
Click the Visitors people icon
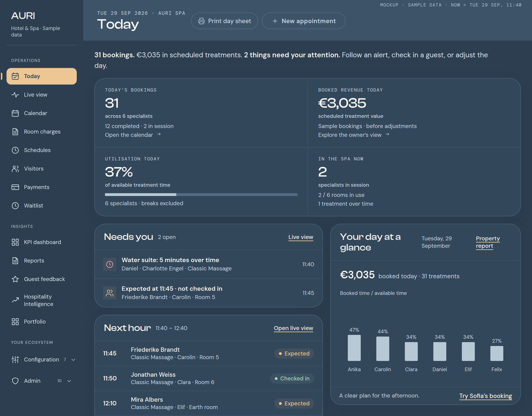[x=15, y=169]
